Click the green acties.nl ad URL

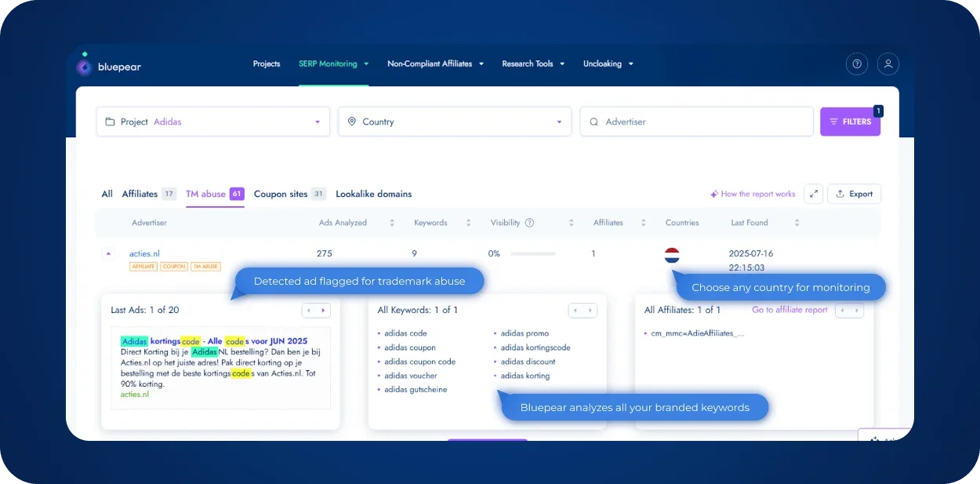point(135,395)
